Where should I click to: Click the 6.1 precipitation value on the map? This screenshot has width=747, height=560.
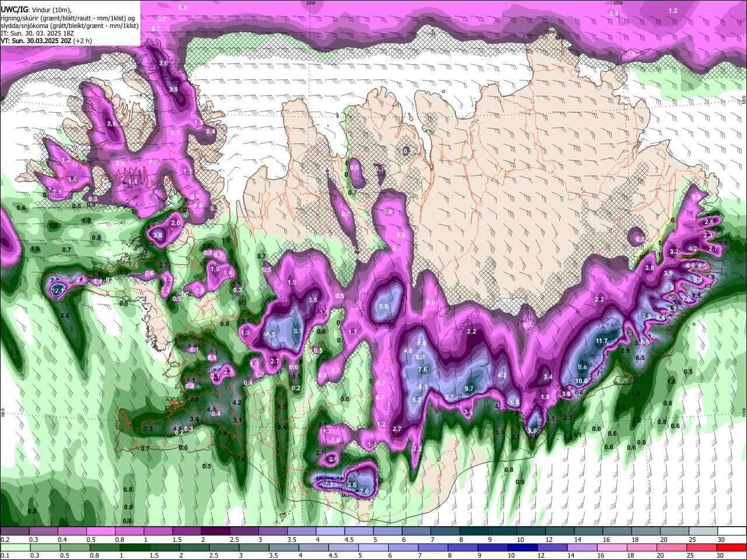[424, 387]
